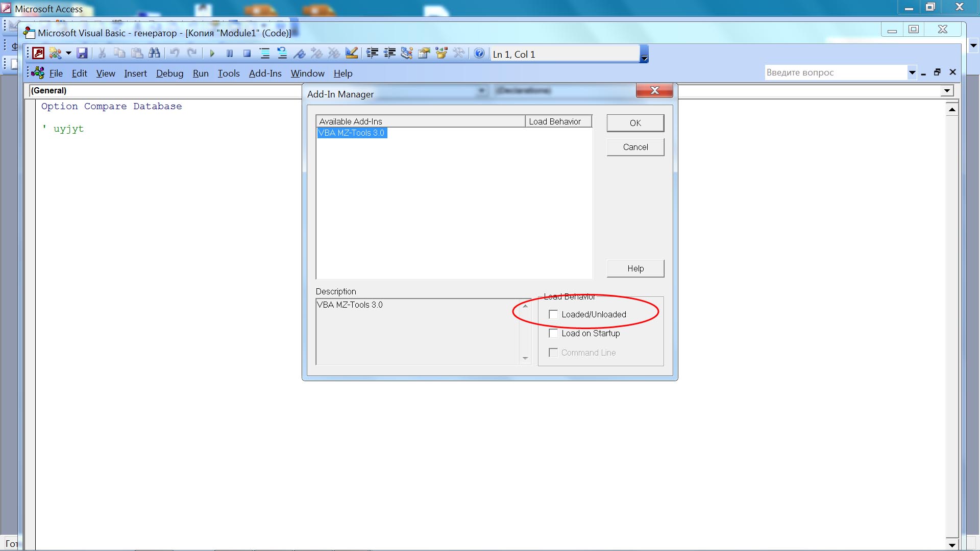The height and width of the screenshot is (551, 980).
Task: Tick the Loaded/Unloaded checkbox
Action: click(x=553, y=314)
